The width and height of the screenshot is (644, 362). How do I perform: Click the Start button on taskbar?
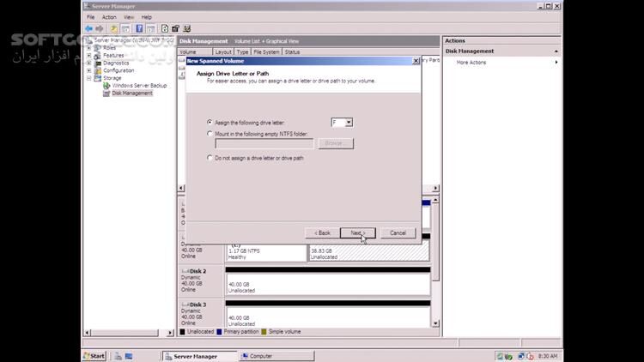(94, 356)
